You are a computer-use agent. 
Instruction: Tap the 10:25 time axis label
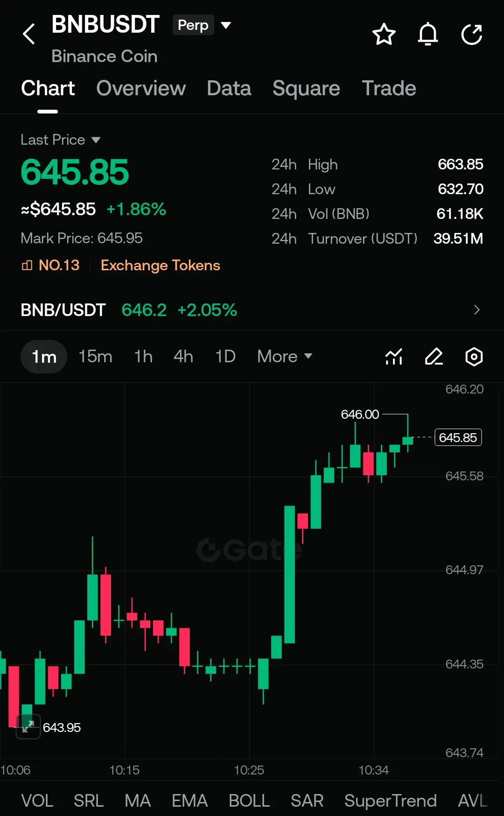[249, 770]
